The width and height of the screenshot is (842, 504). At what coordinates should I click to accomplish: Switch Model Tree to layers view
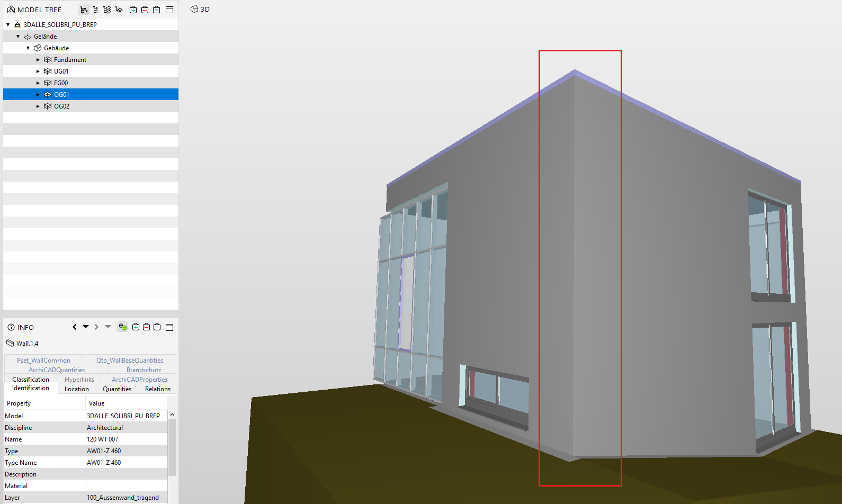pos(107,10)
